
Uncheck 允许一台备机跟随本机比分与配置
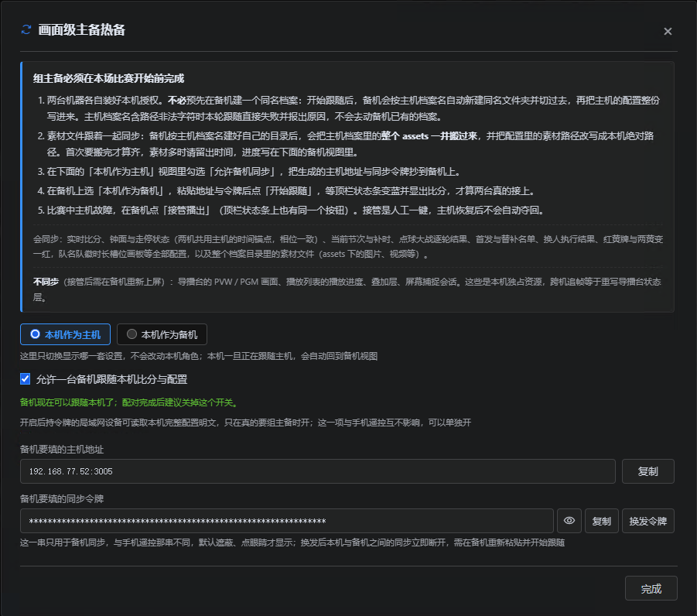pos(26,379)
